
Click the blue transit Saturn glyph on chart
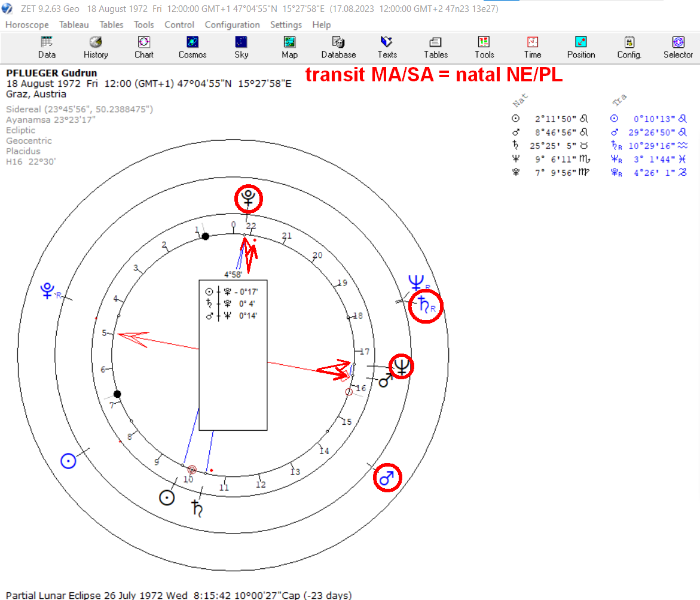pos(424,305)
